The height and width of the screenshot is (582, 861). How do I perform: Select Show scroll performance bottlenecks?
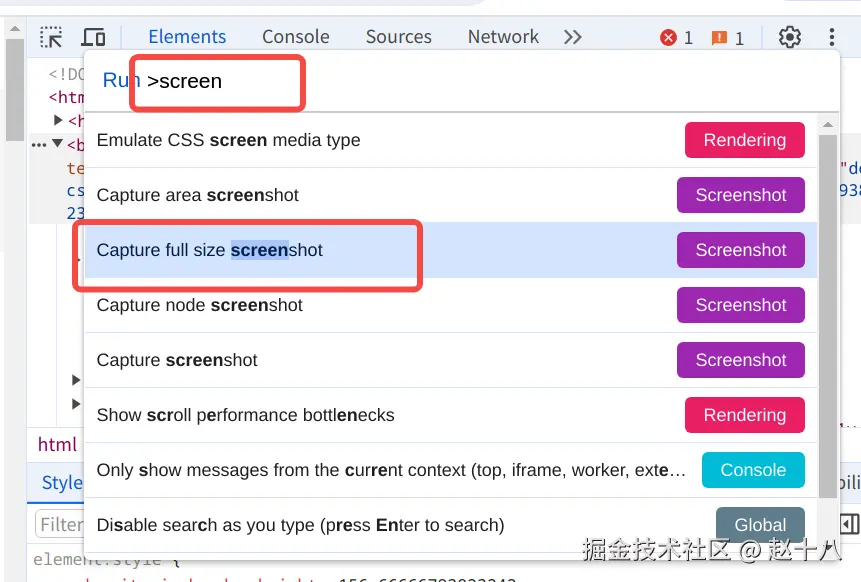pos(451,415)
